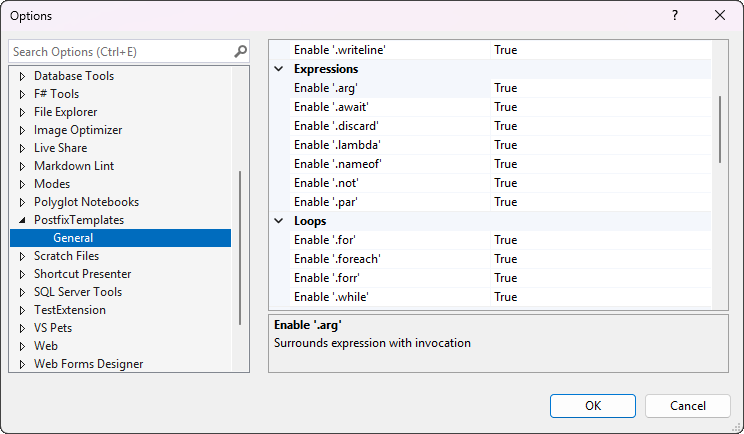Open the Markdown Lint options
Image resolution: width=744 pixels, height=434 pixels.
74,166
